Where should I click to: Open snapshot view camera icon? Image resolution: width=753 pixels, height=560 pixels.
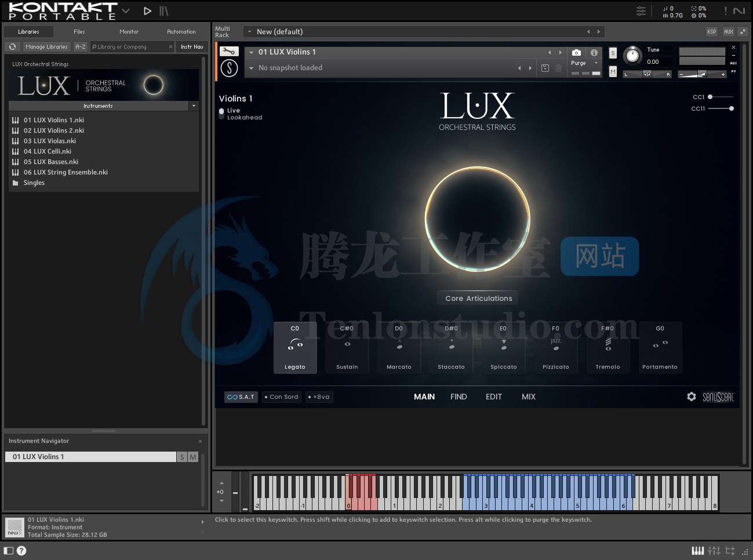click(x=576, y=52)
